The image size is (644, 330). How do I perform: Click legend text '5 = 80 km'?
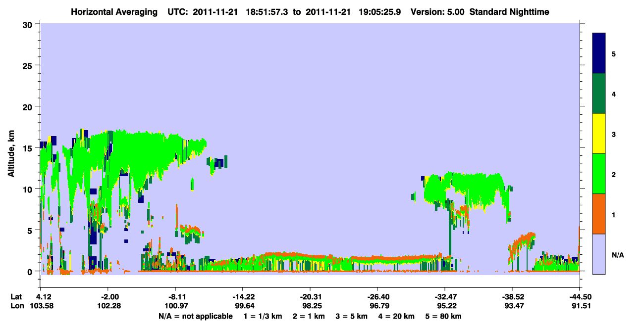tap(443, 316)
